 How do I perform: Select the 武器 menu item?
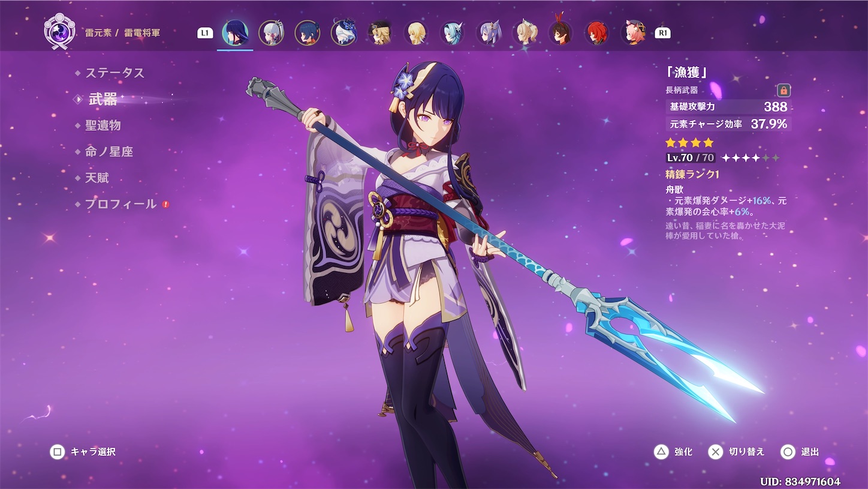point(103,100)
